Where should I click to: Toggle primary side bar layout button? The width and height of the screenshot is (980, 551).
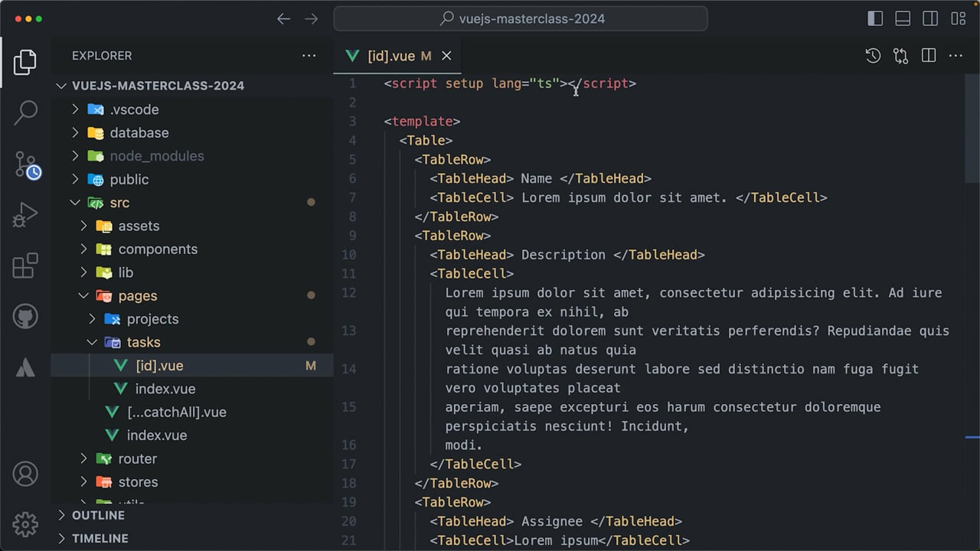coord(875,18)
